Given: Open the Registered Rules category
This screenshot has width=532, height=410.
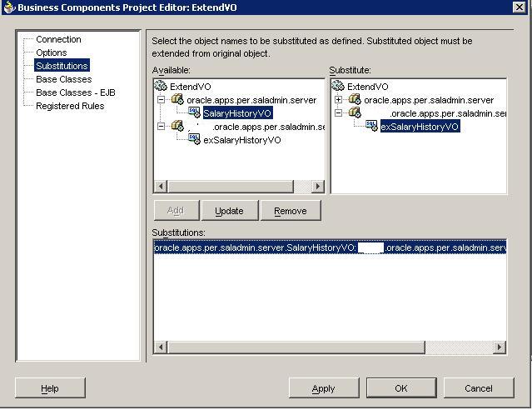Looking at the screenshot, I should (70, 106).
